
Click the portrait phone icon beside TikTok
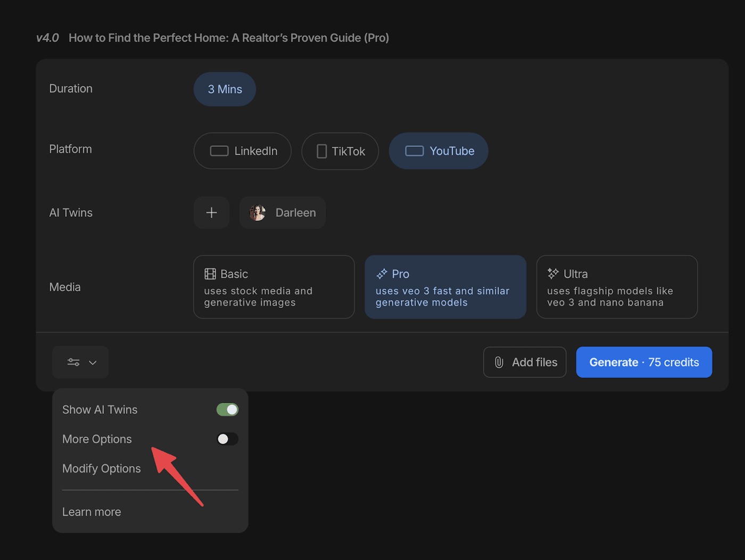tap(321, 152)
